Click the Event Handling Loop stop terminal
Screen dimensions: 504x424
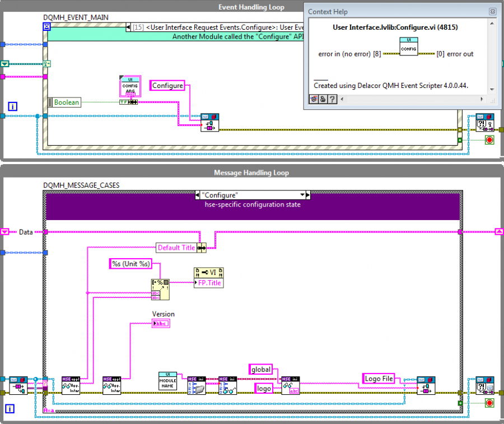tap(489, 140)
